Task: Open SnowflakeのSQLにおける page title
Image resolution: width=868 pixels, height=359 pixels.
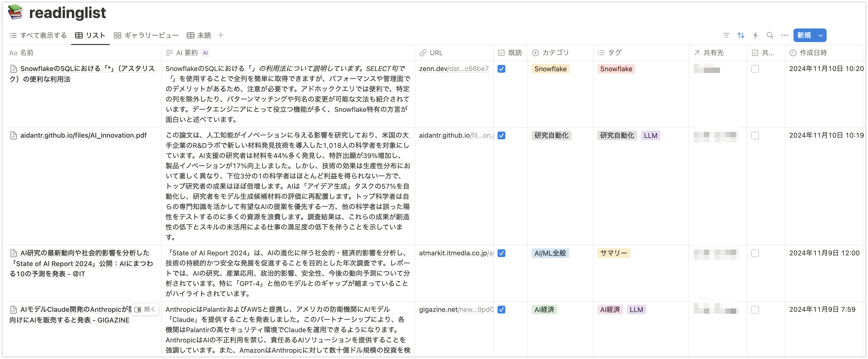Action: click(83, 74)
